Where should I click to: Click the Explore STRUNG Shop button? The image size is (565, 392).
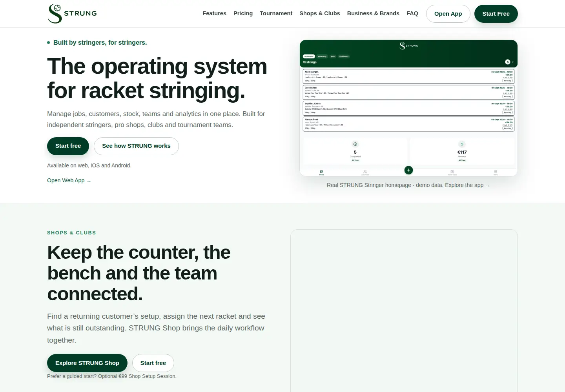pos(87,363)
